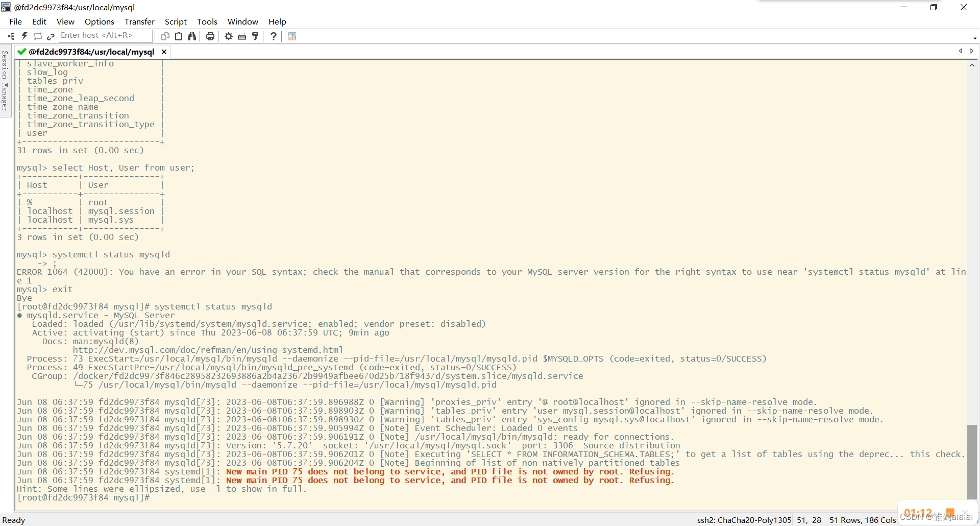The image size is (980, 526).
Task: Click the 'time_zone_transition_type' table row
Action: pyautogui.click(x=90, y=124)
